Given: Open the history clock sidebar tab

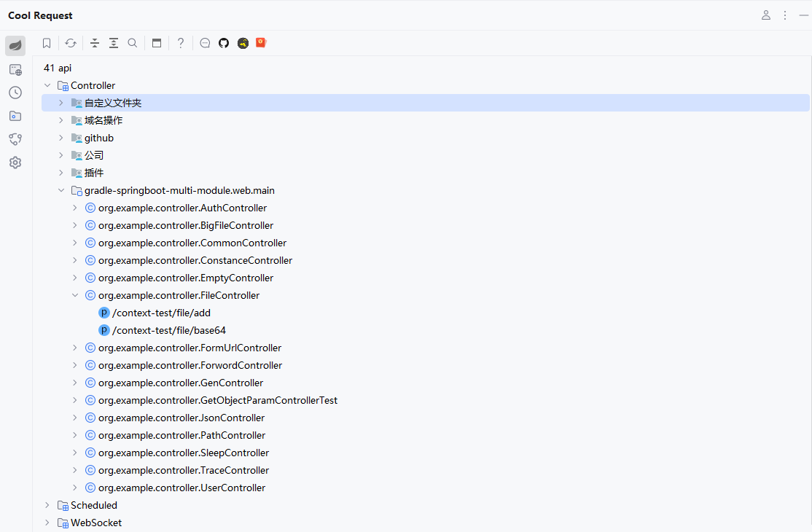Looking at the screenshot, I should click(15, 93).
